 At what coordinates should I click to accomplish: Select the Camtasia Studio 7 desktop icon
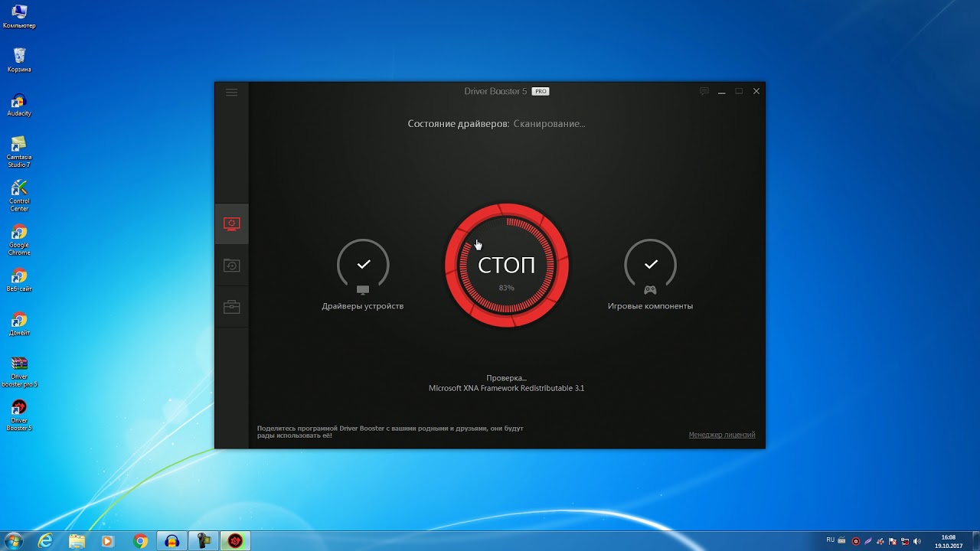(19, 152)
